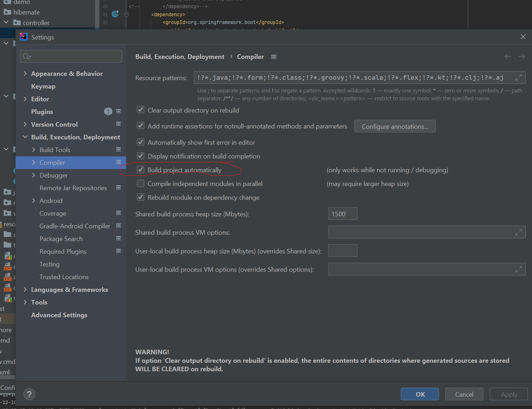
Task: Expand the Resource patterns field
Action: click(518, 78)
